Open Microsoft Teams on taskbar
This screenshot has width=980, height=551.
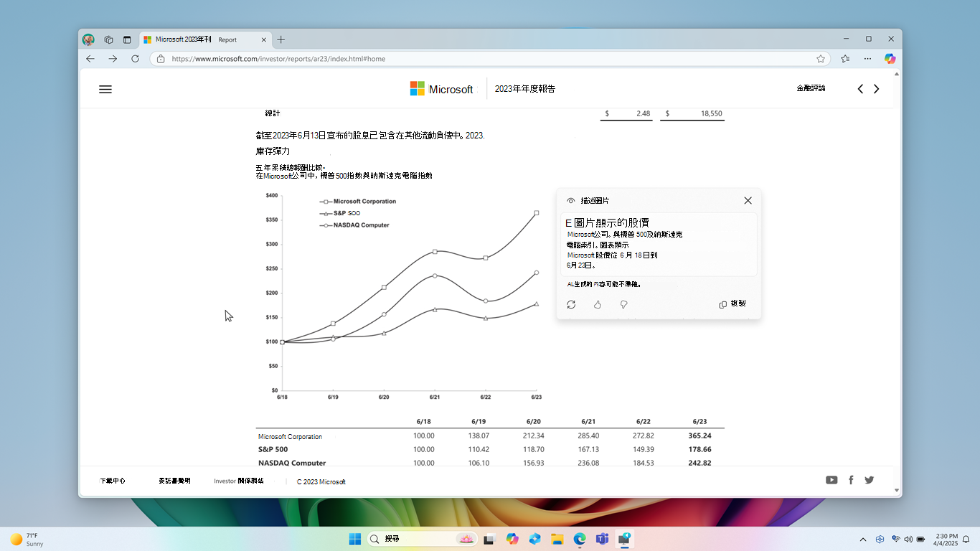(602, 539)
